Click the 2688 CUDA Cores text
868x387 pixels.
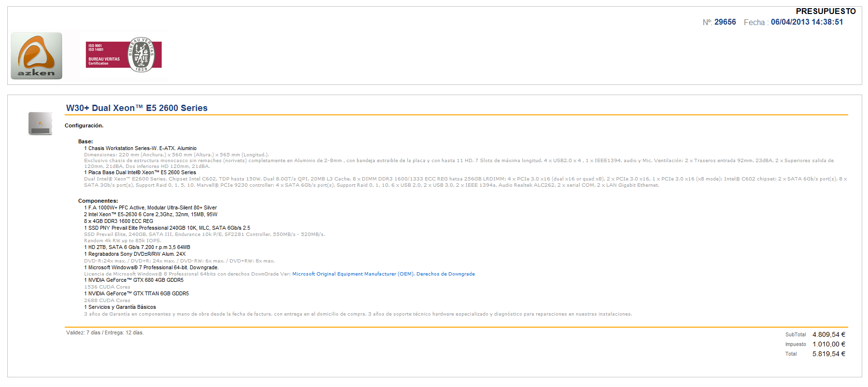click(x=107, y=301)
